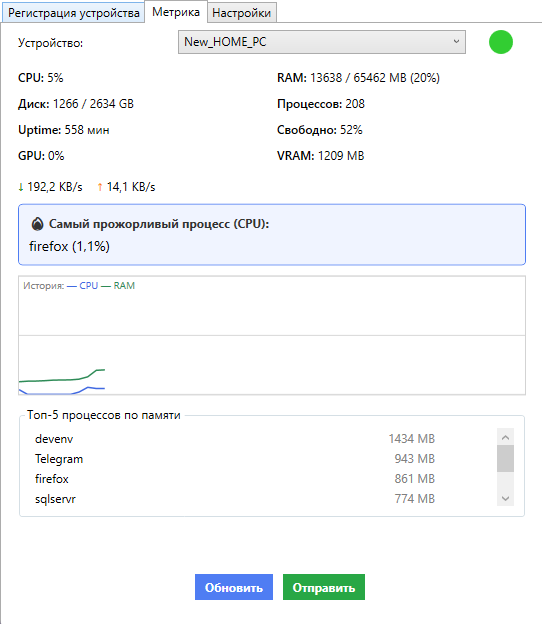Click the green RAM legend label in the chart

click(x=124, y=286)
